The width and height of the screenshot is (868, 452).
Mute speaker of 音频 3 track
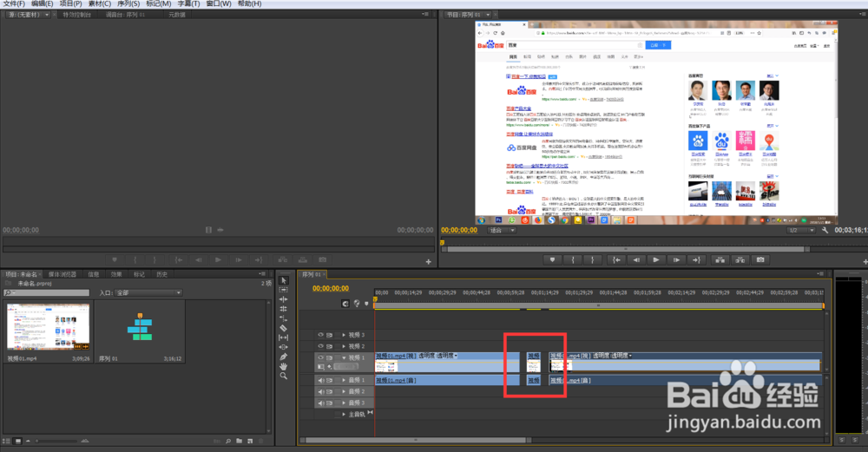pyautogui.click(x=320, y=403)
